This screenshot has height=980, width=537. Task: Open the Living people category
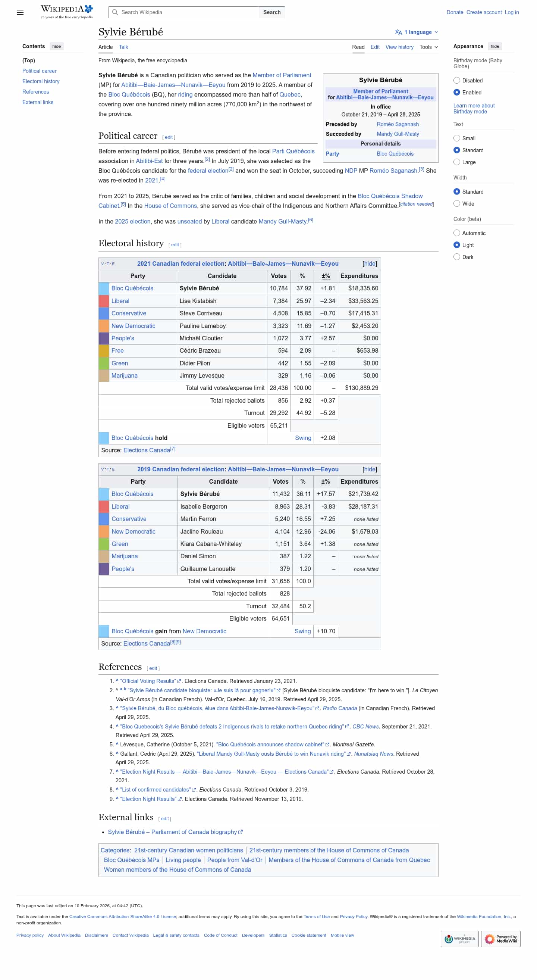coord(183,860)
